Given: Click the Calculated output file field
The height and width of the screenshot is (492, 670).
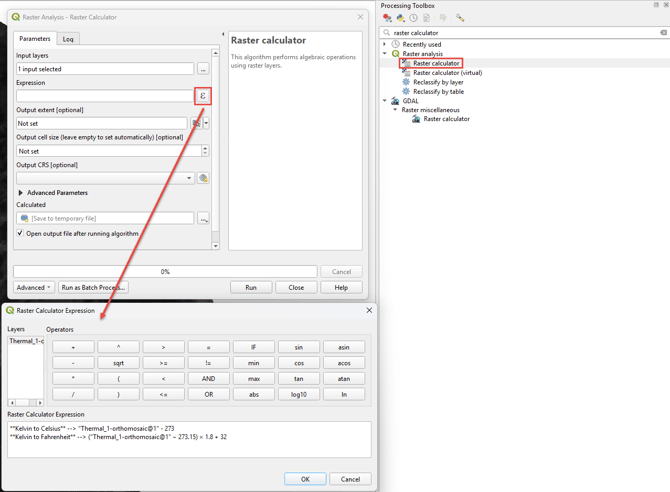Looking at the screenshot, I should pyautogui.click(x=105, y=218).
